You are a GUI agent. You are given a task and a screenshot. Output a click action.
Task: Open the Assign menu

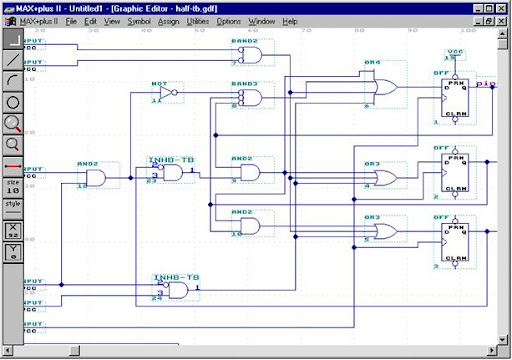coord(168,22)
